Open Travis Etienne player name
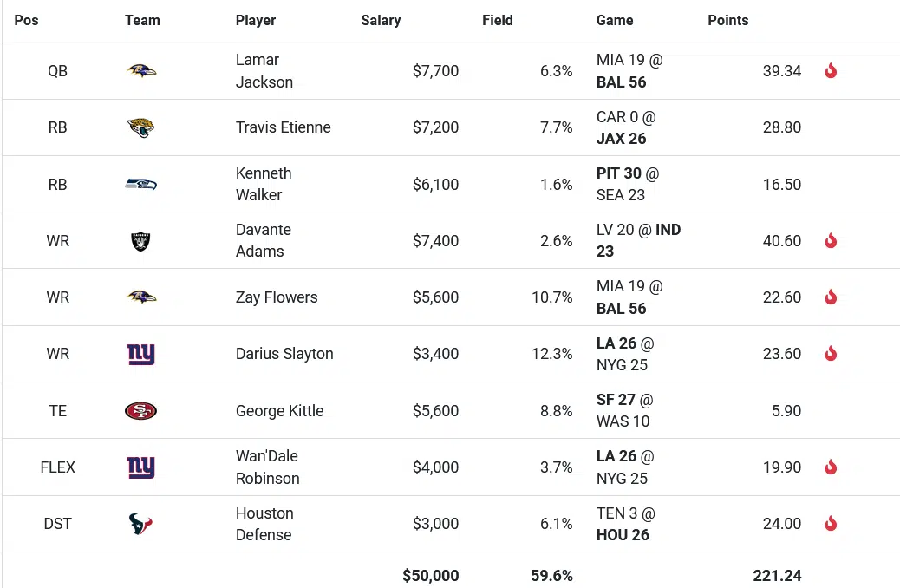Image resolution: width=900 pixels, height=588 pixels. tap(283, 127)
